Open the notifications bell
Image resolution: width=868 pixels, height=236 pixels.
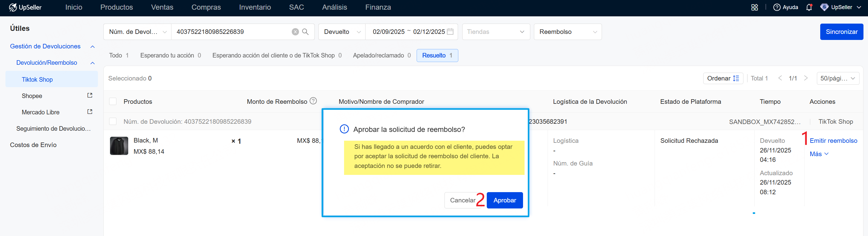pos(809,7)
